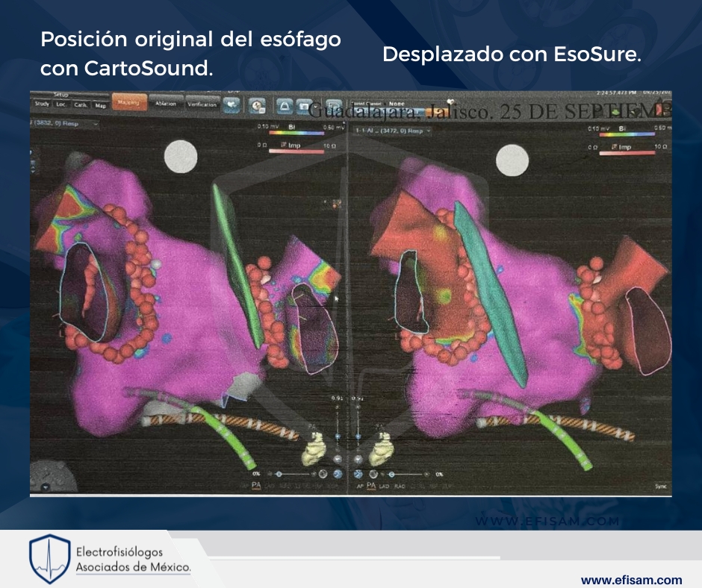
Task: Expand the bottom-left panel arrow
Action: point(45,487)
